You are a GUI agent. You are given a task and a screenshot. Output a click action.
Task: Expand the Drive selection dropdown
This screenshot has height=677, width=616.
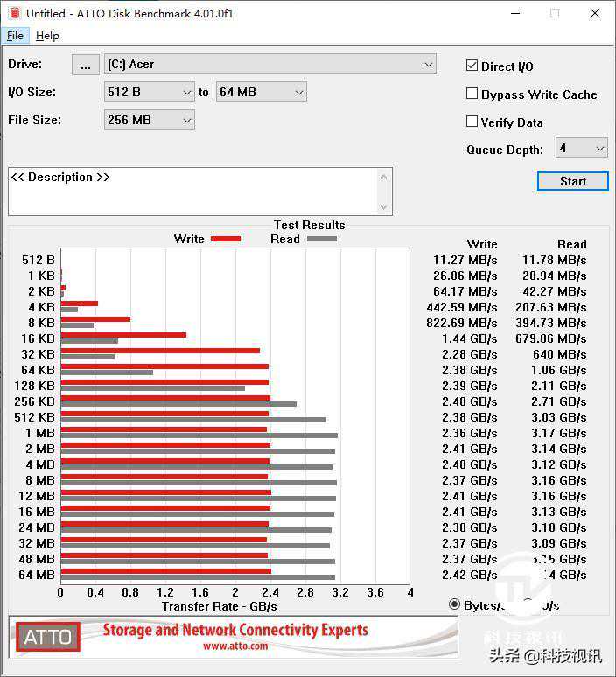428,65
